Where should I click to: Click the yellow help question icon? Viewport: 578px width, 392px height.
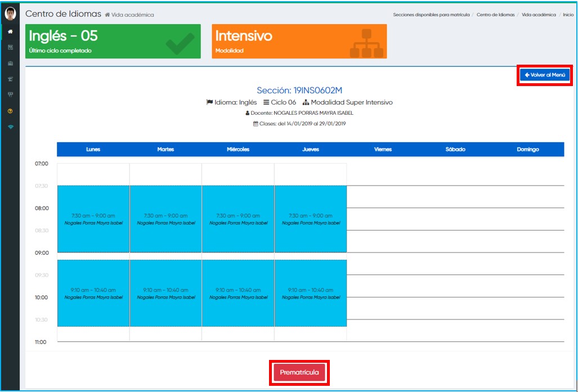[x=10, y=111]
